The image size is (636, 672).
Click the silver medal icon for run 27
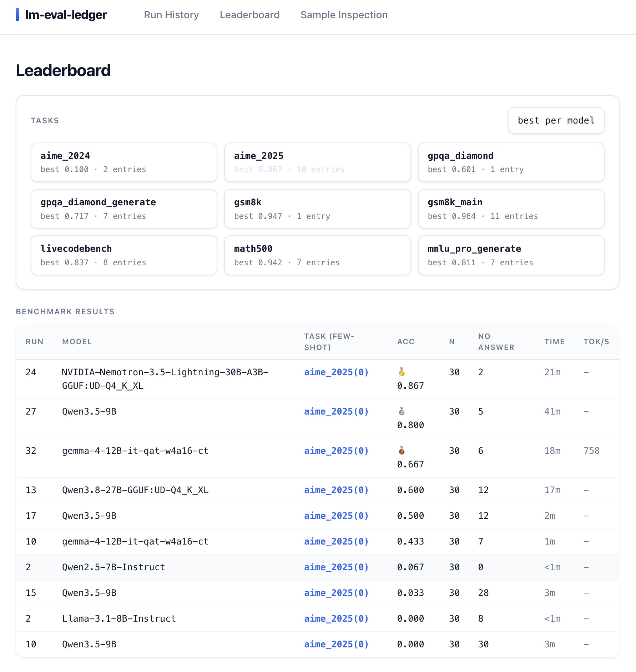(x=402, y=411)
